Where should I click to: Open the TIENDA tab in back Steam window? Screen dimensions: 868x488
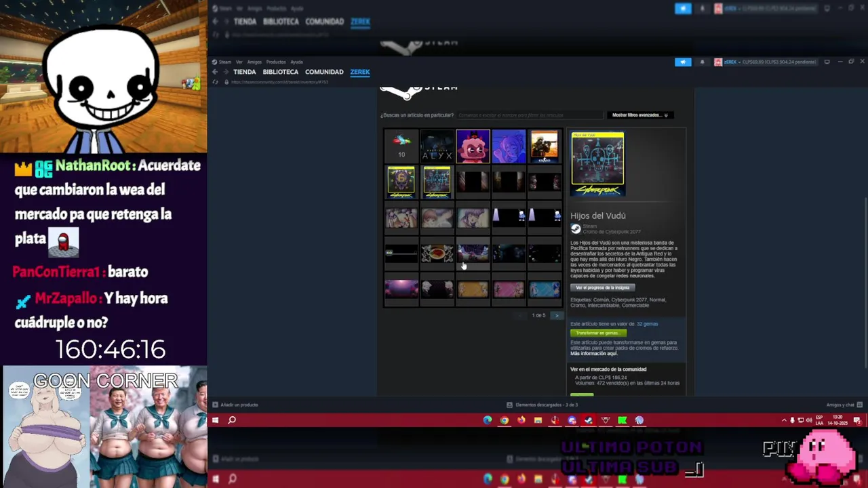coord(245,22)
